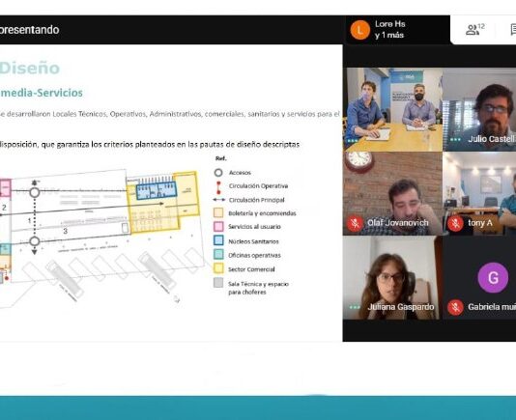Click tony A muted microphone icon
516x420 pixels.
click(x=455, y=223)
